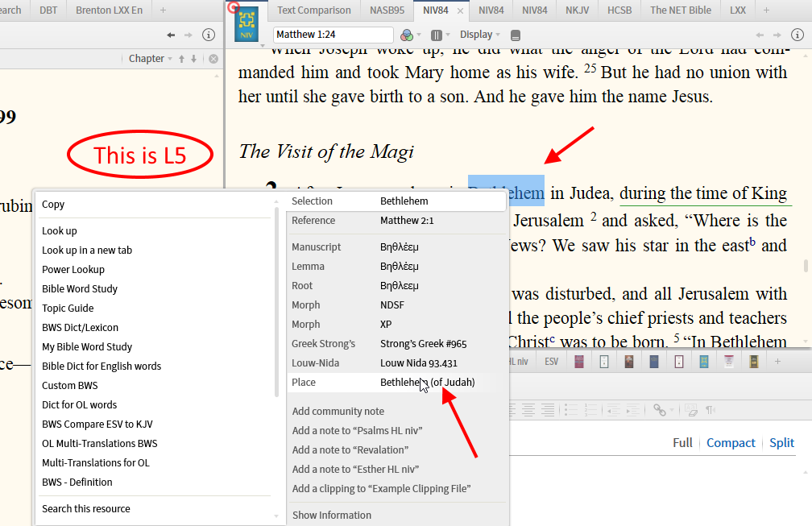Image resolution: width=812 pixels, height=526 pixels.
Task: Toggle reading view icon beside Display
Action: click(x=516, y=35)
